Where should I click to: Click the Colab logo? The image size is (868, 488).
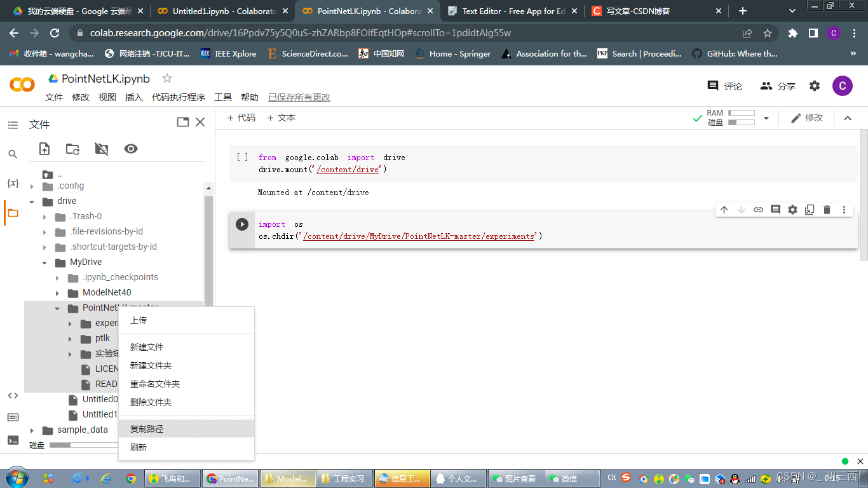[22, 85]
